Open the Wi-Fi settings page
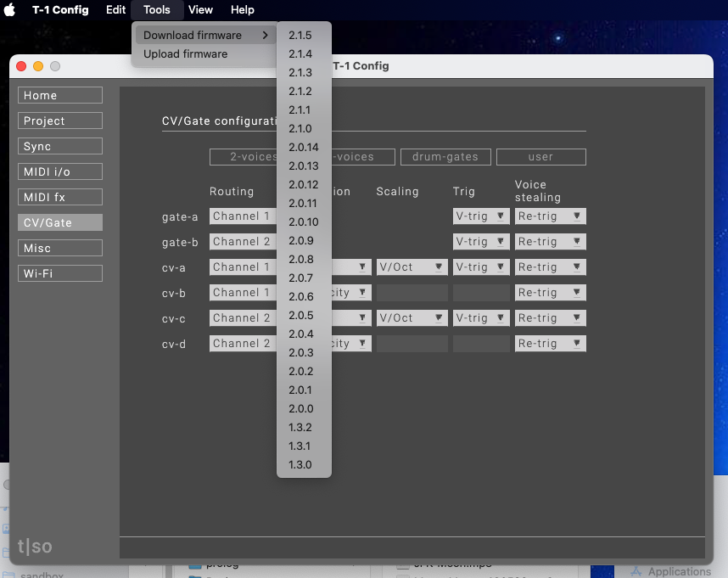 click(x=60, y=273)
